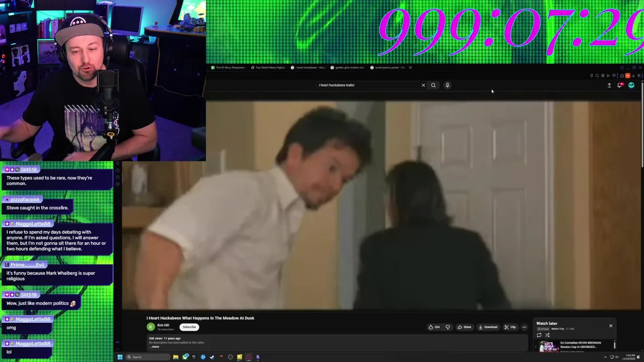The width and height of the screenshot is (644, 362).
Task: Switch to sarah jessica parker browser tab
Action: pos(388,67)
